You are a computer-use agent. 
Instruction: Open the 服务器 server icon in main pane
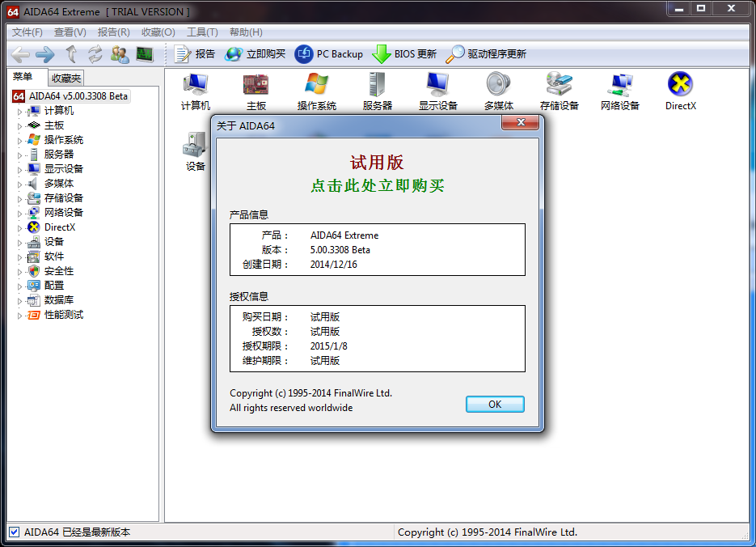pyautogui.click(x=378, y=91)
